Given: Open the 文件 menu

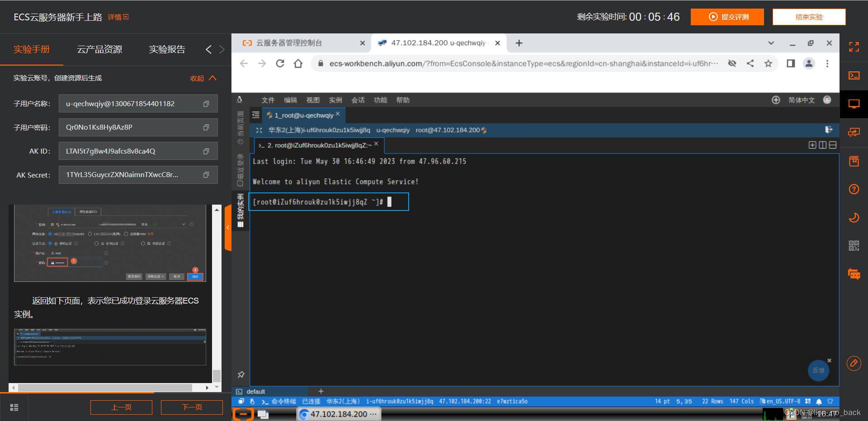Looking at the screenshot, I should [x=268, y=100].
